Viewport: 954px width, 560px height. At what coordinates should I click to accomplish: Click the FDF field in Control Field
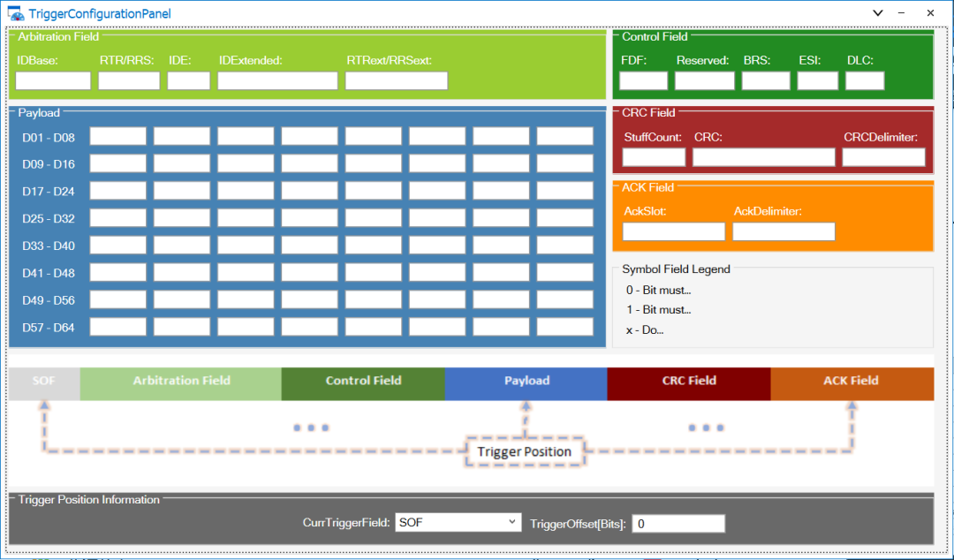click(x=643, y=81)
